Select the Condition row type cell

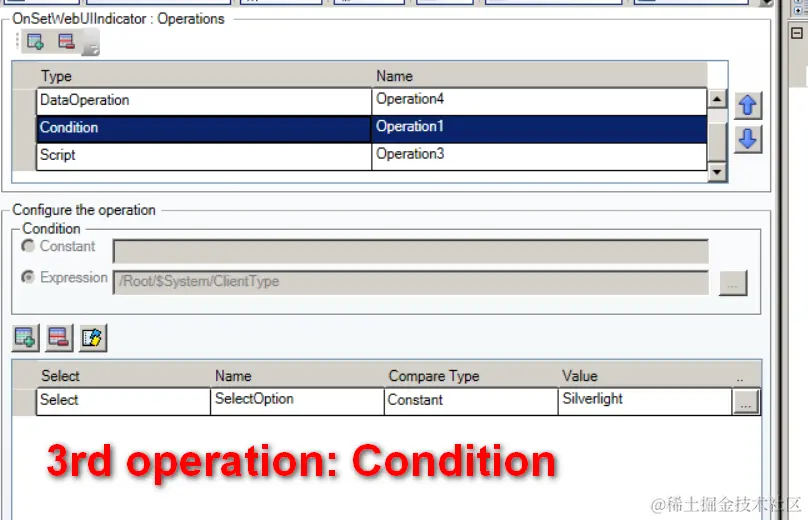click(204, 128)
